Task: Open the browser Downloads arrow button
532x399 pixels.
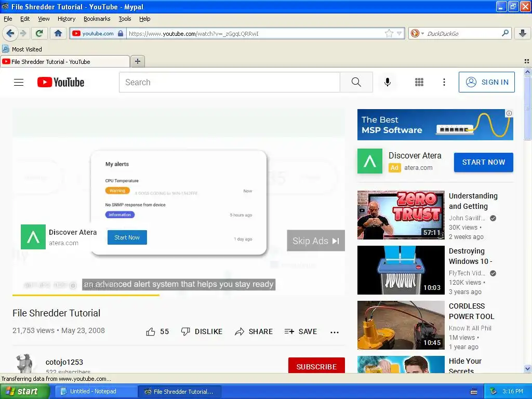Action: click(x=523, y=33)
